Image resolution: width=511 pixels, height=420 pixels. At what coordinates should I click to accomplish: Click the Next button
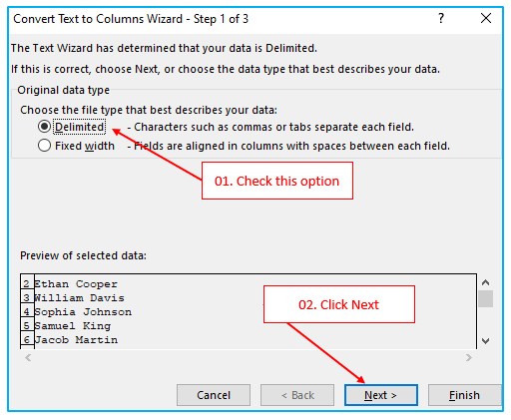coord(381,395)
